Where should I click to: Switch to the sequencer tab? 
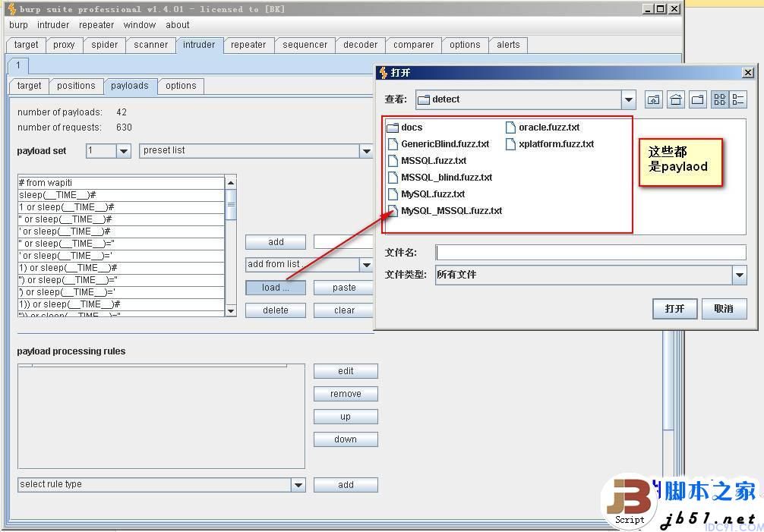click(x=305, y=45)
